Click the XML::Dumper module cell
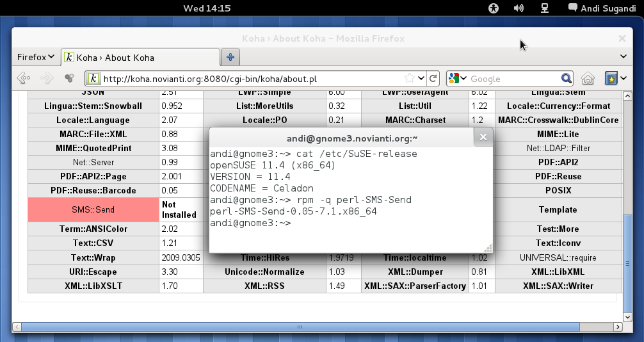 coord(415,272)
